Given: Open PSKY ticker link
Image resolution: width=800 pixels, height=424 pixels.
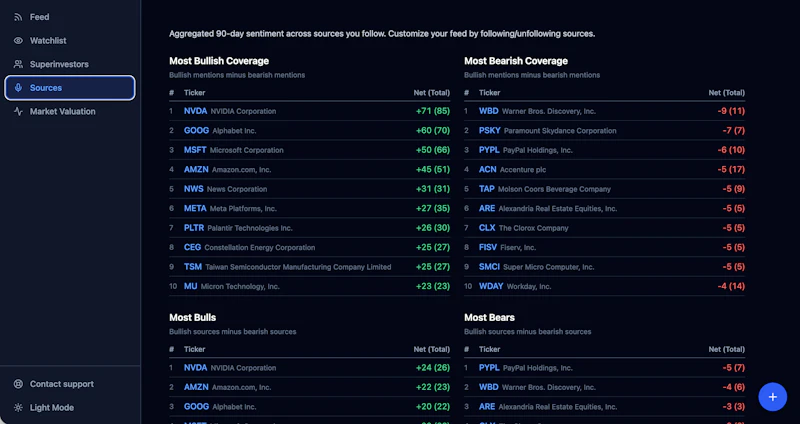Looking at the screenshot, I should pyautogui.click(x=489, y=131).
